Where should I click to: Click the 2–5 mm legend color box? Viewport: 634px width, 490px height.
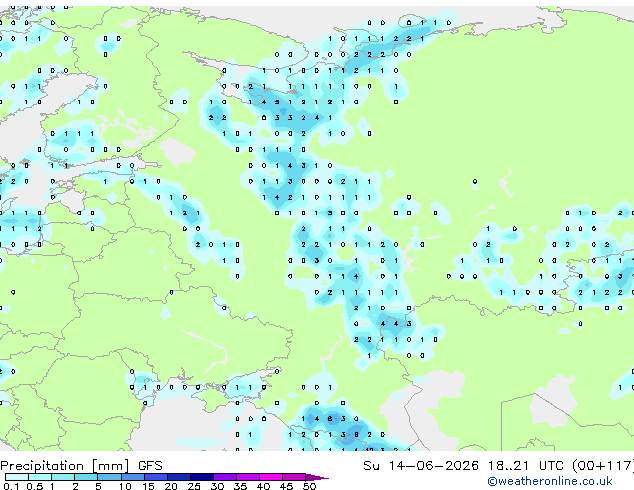tap(86, 477)
